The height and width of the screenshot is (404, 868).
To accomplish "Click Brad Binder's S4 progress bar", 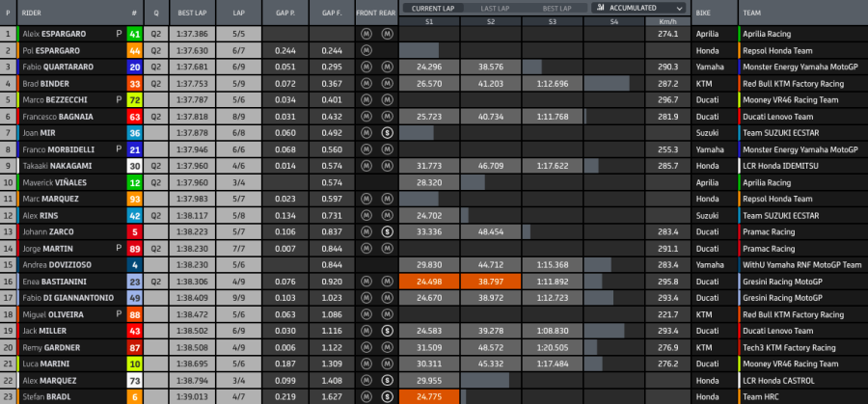I will (614, 84).
